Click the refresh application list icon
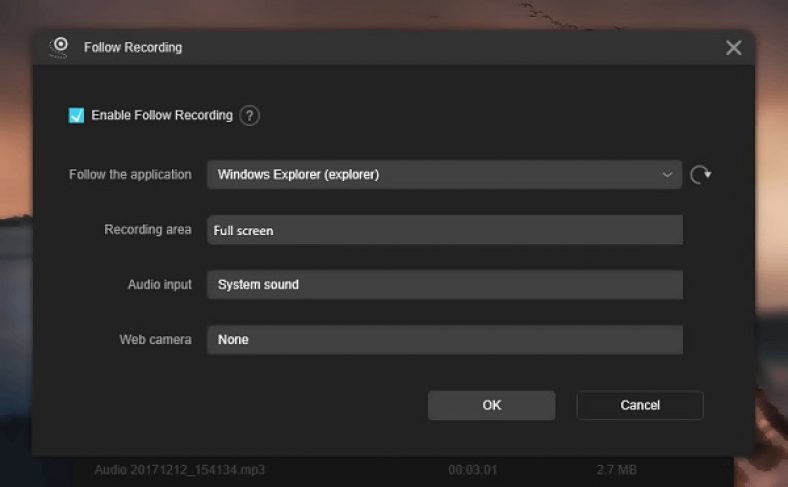The height and width of the screenshot is (487, 788). tap(700, 175)
